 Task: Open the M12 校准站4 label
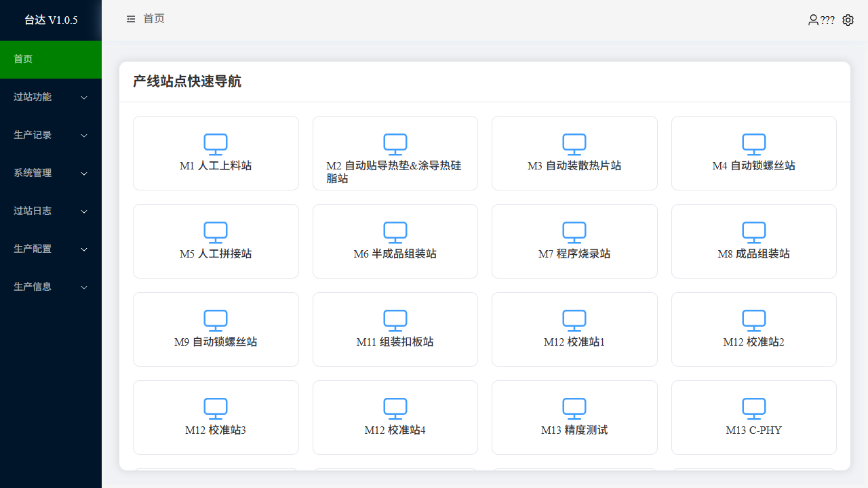coord(395,430)
